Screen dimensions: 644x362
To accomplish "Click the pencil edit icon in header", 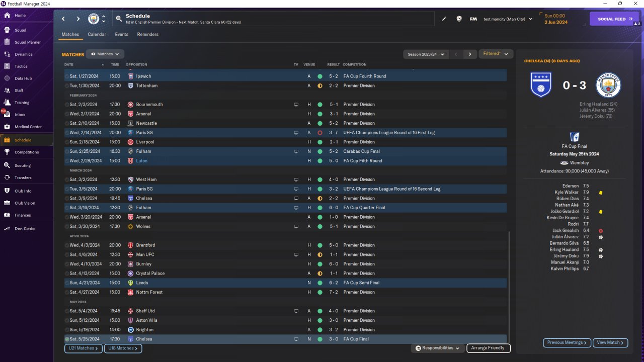I will (x=444, y=19).
